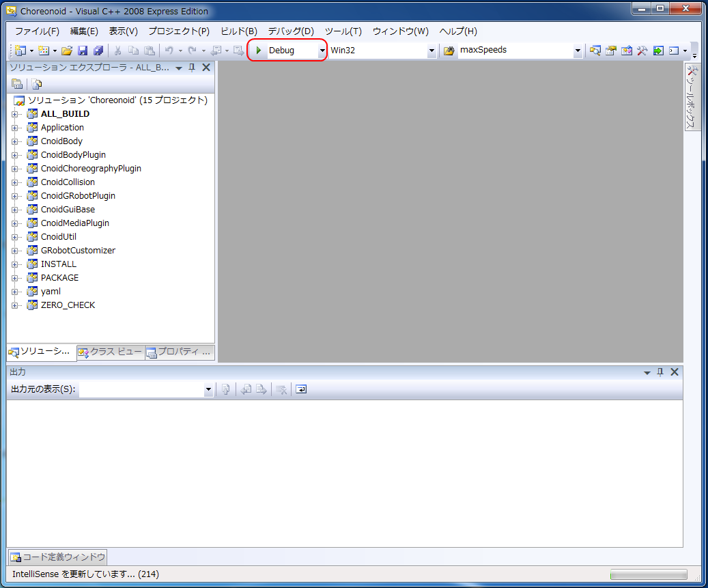The height and width of the screenshot is (588, 708).
Task: Open the デバッグ(D) menu
Action: tap(289, 31)
